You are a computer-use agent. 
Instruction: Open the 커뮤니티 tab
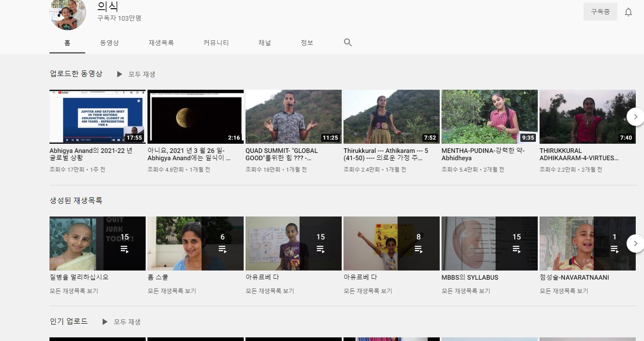(216, 43)
